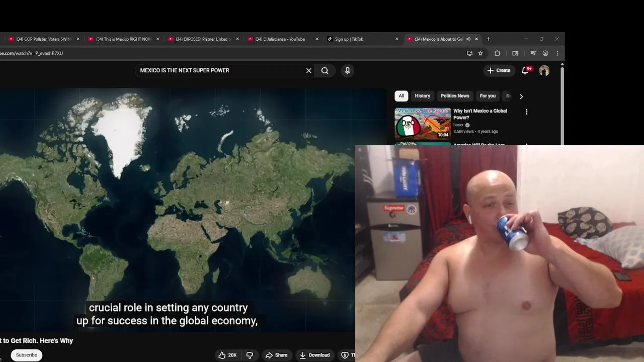Open YouTube notifications bell
This screenshot has height=362, width=644.
[x=525, y=70]
